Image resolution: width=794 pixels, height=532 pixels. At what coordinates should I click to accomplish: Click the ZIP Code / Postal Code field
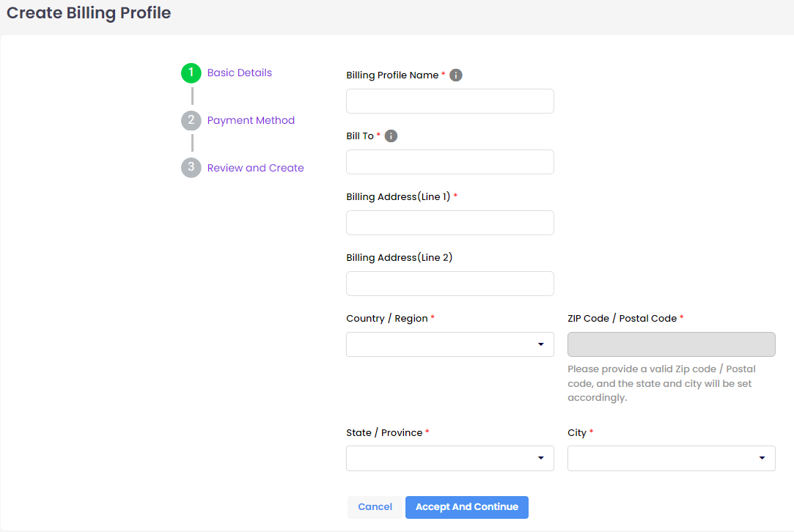pyautogui.click(x=671, y=344)
